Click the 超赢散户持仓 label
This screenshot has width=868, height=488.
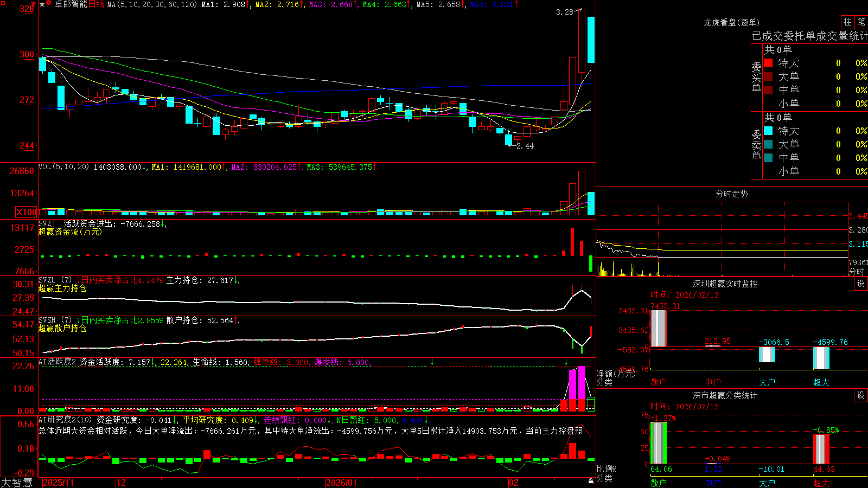coord(62,328)
